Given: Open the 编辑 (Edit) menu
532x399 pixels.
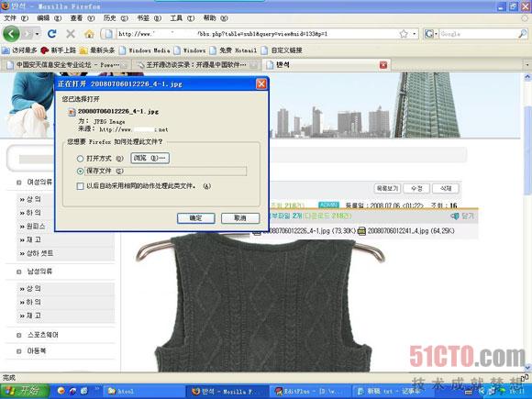Looking at the screenshot, I should coord(49,18).
